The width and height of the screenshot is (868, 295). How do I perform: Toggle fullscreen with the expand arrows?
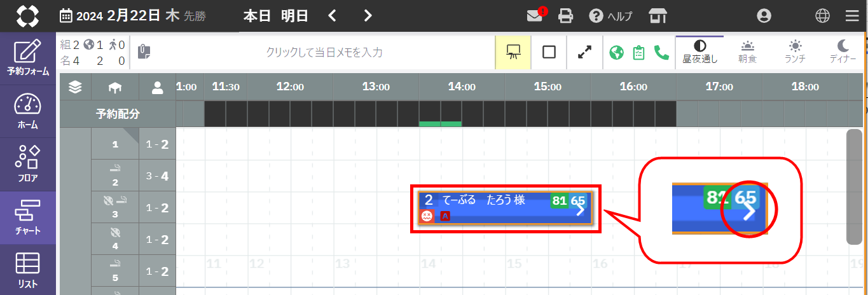tap(584, 52)
